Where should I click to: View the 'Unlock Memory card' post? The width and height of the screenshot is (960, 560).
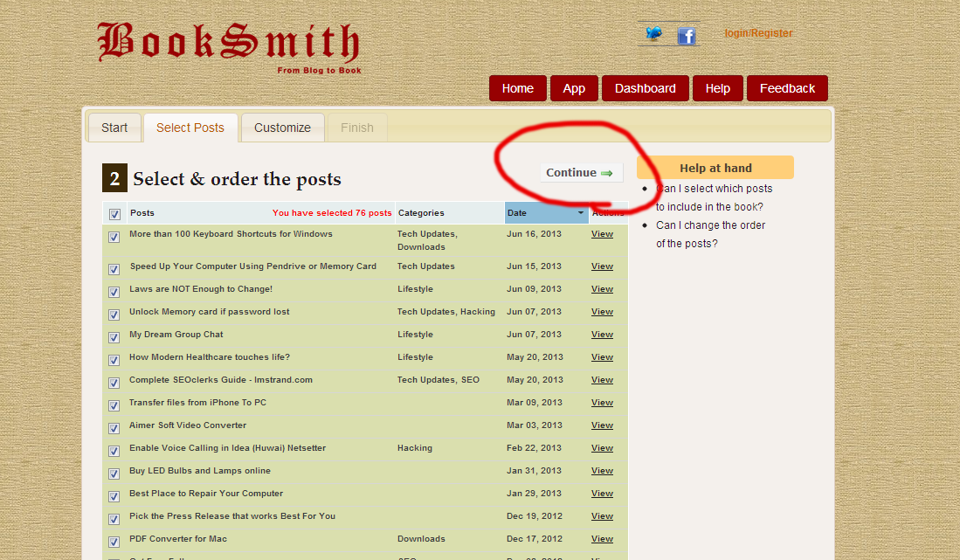click(602, 312)
